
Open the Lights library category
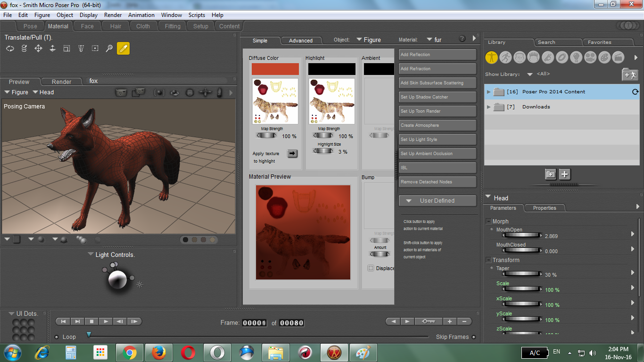(x=576, y=58)
